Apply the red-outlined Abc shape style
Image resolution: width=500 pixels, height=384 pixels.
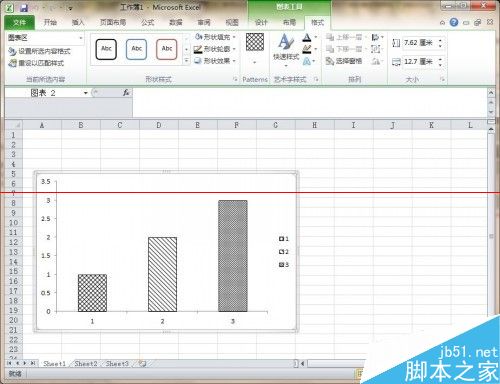click(167, 49)
